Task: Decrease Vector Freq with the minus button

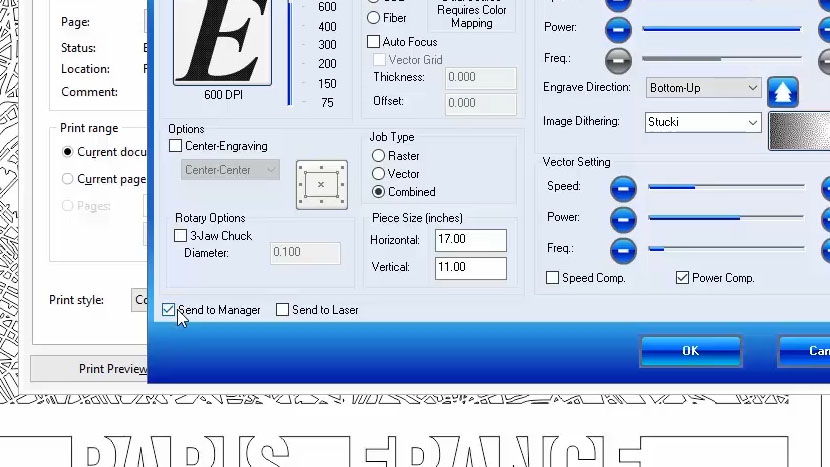Action: point(622,249)
